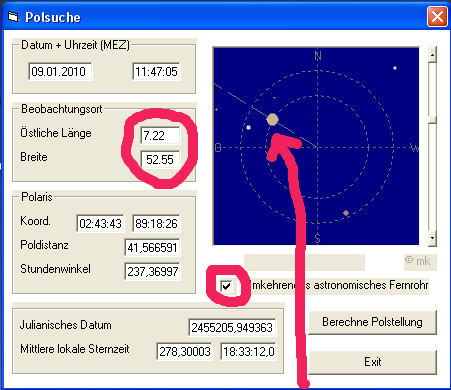This screenshot has height=390, width=451.
Task: Click the Stundenwinkel value field
Action: point(152,271)
